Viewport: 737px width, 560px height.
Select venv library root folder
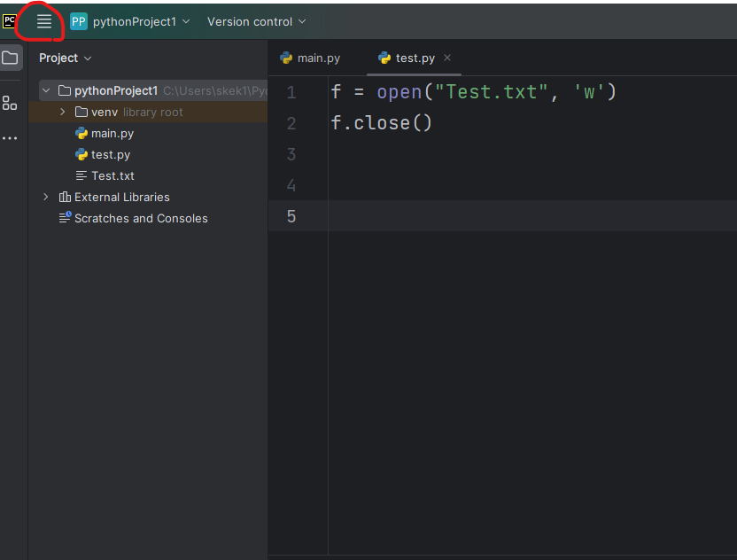click(148, 112)
